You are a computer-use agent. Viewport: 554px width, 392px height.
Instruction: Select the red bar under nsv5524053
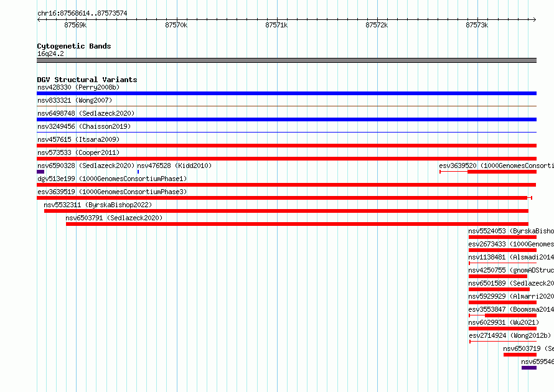[x=503, y=237]
